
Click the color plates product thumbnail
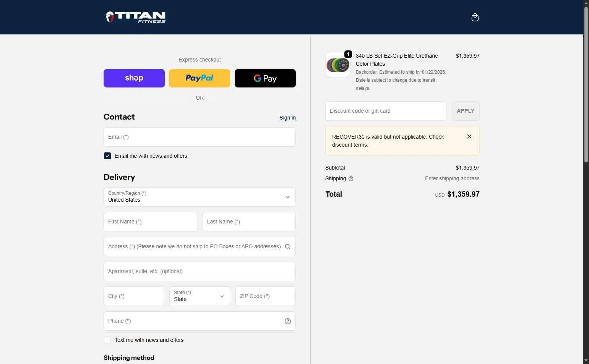pos(338,65)
